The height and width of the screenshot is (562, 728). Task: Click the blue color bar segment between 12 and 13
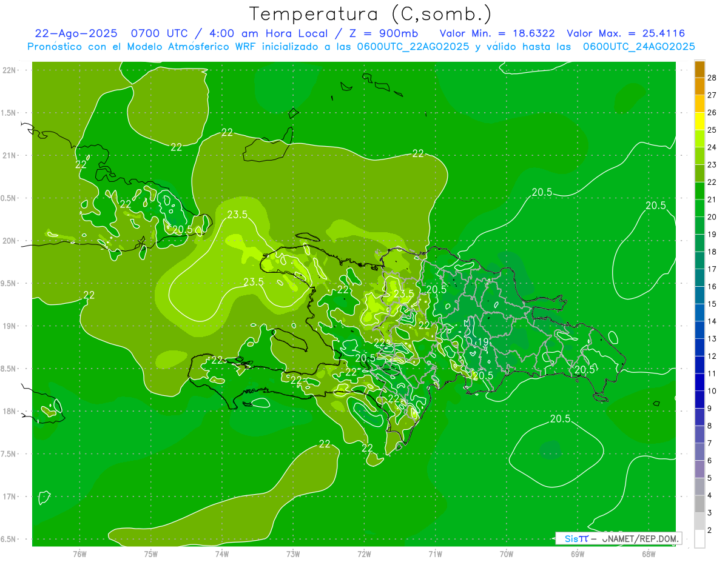tap(699, 347)
